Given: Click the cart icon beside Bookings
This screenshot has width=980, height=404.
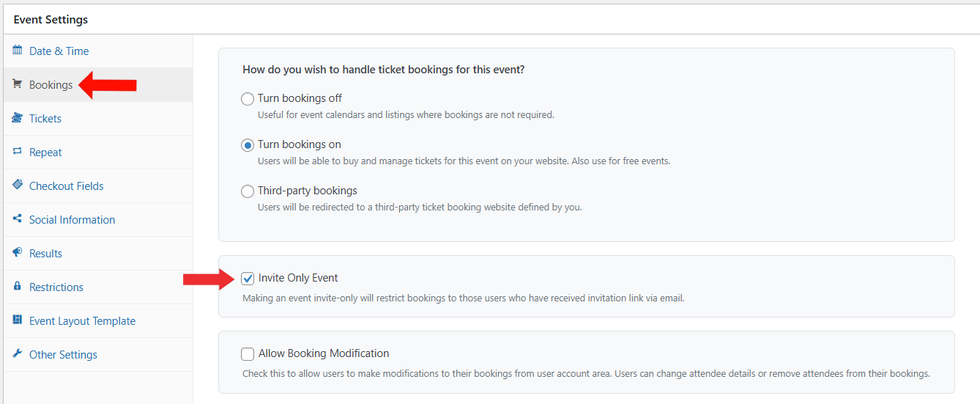Looking at the screenshot, I should [18, 84].
